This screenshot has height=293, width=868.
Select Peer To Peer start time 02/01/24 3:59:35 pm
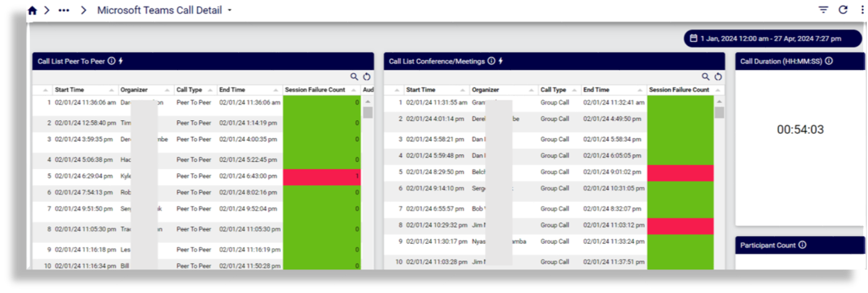click(84, 139)
